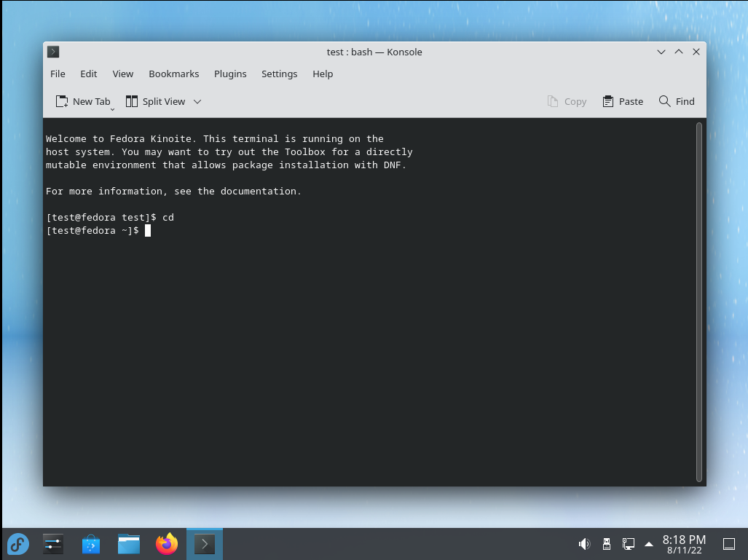Open the Fedora application launcher
Viewport: 748px width, 560px height.
[18, 544]
